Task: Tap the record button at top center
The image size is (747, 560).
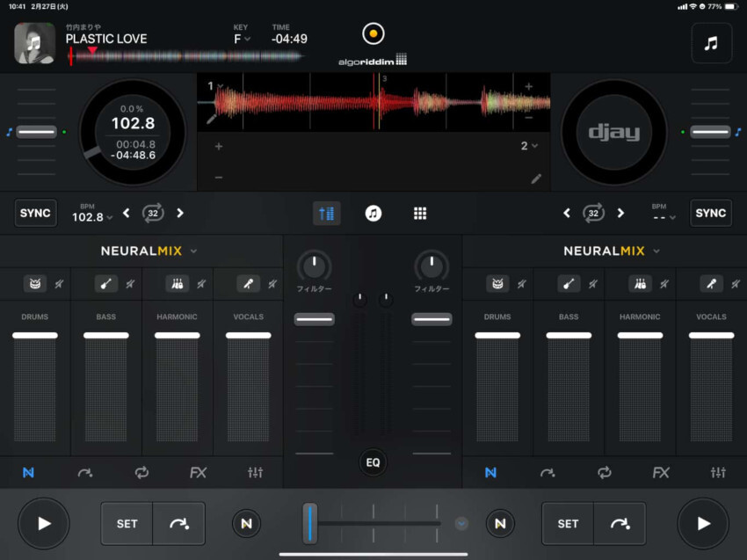Action: (373, 34)
